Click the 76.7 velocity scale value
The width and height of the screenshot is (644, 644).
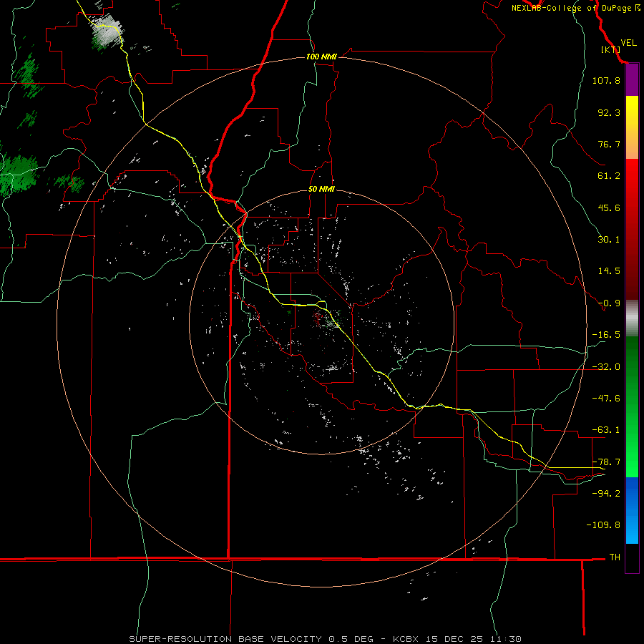609,144
